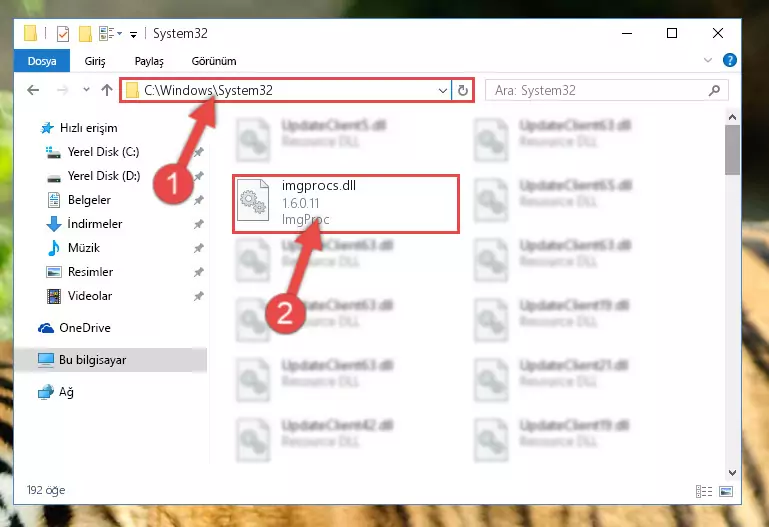769x527 pixels.
Task: Expand the address bar history dropdown
Action: (x=442, y=90)
